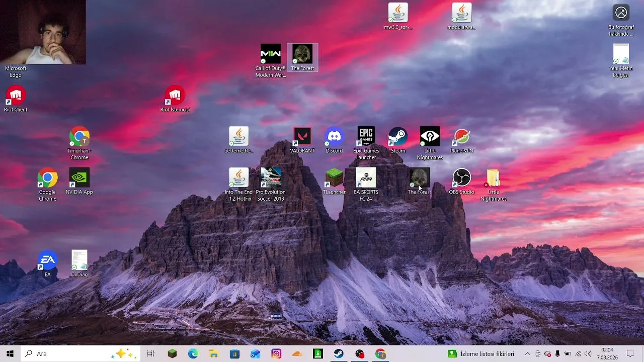Select the EA desktop shortcut
Screen dimensions: 644x362
tap(47, 264)
